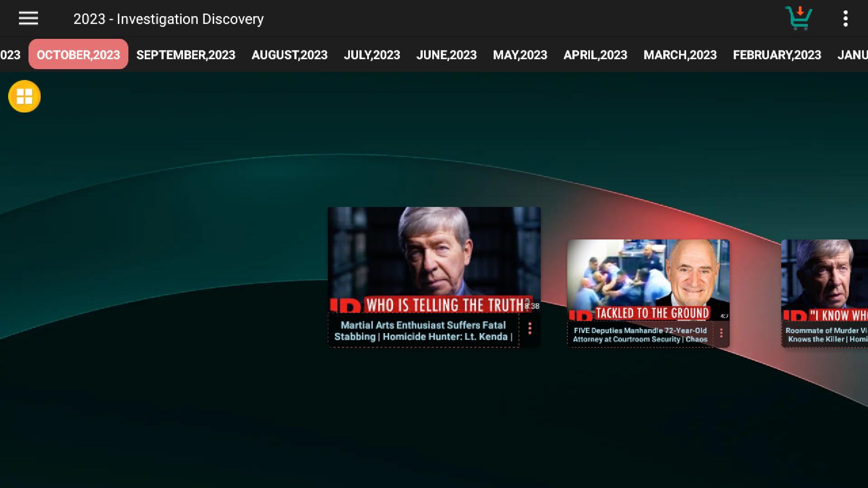Open the MARCH,2023 tab

(680, 55)
